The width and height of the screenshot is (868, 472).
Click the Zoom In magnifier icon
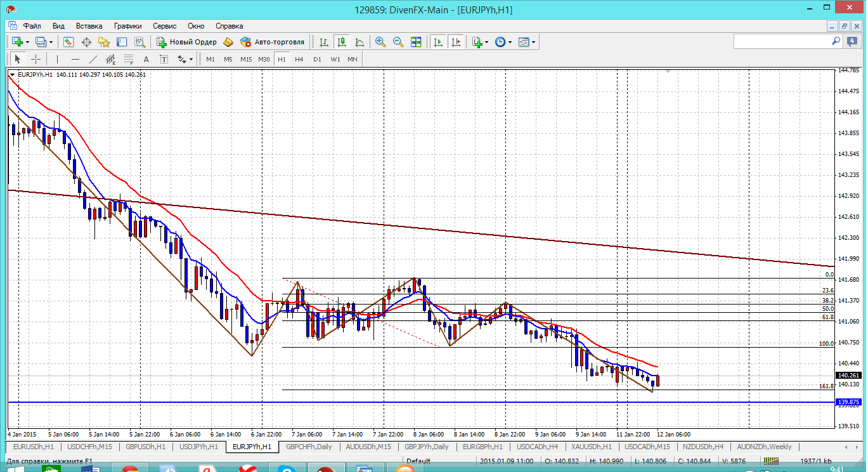[x=380, y=42]
